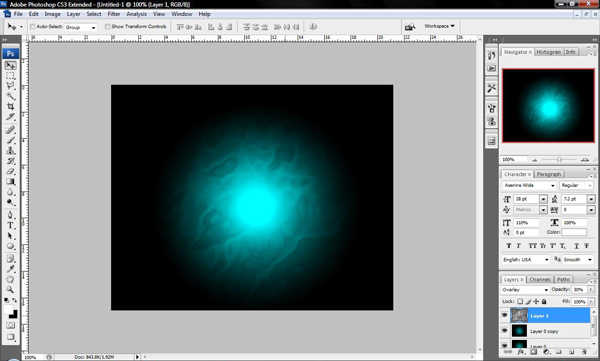Image resolution: width=600 pixels, height=361 pixels.
Task: Toggle lock all padlock icon
Action: tap(544, 302)
